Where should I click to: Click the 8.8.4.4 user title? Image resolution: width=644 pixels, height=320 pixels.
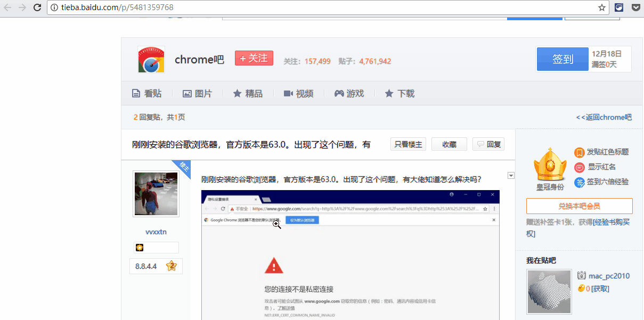tap(146, 266)
